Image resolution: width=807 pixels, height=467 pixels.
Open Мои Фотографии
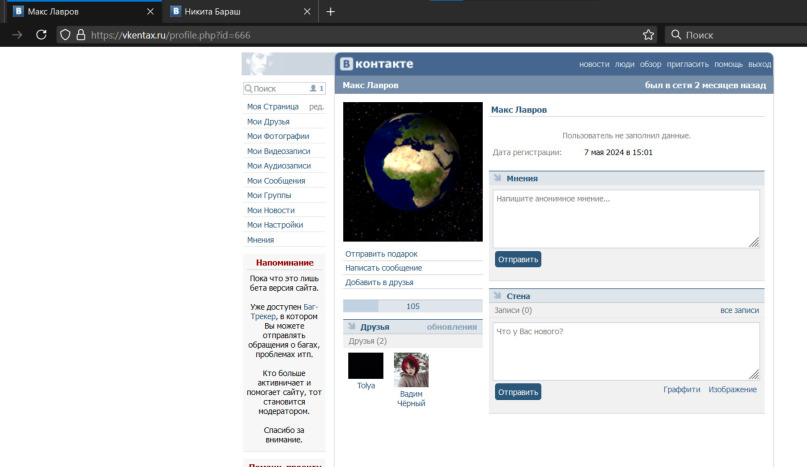point(278,136)
